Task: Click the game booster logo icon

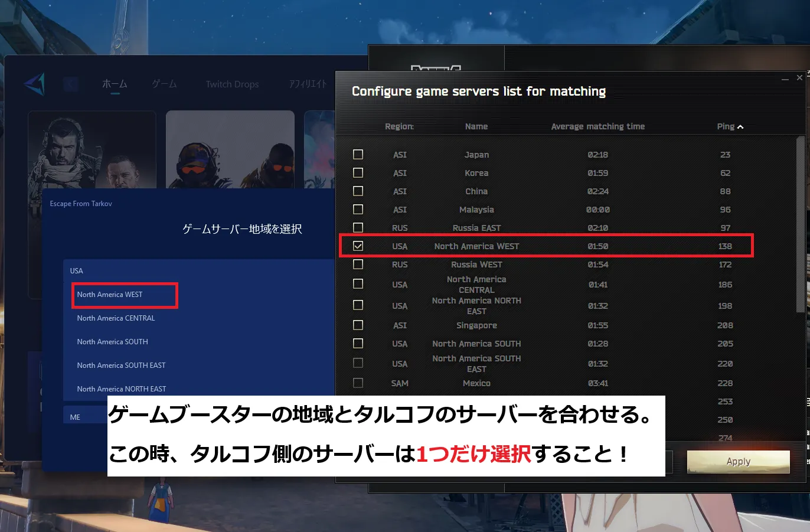Action: click(34, 84)
